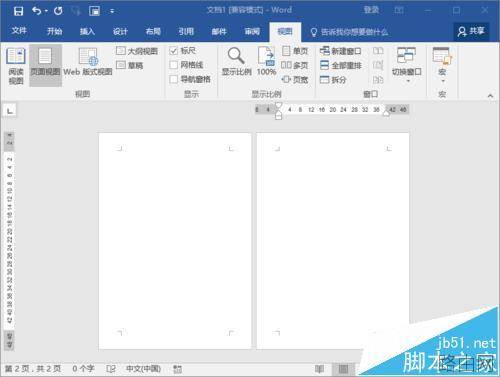Click the word count 0个字
This screenshot has width=500, height=377.
83,369
